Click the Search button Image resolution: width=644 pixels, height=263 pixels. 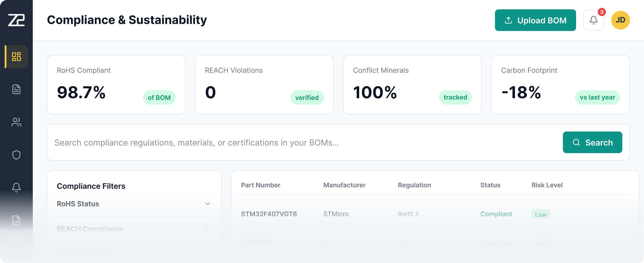point(592,142)
